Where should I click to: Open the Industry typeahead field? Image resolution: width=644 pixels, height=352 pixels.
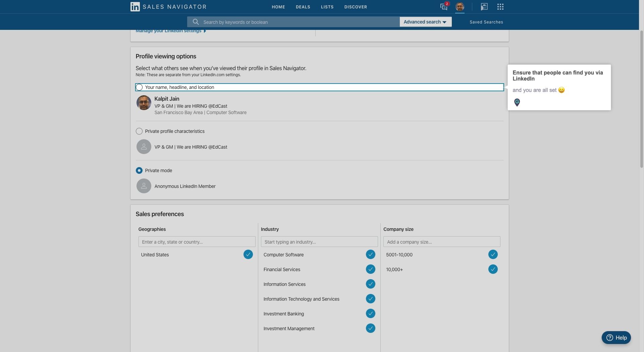click(x=319, y=242)
